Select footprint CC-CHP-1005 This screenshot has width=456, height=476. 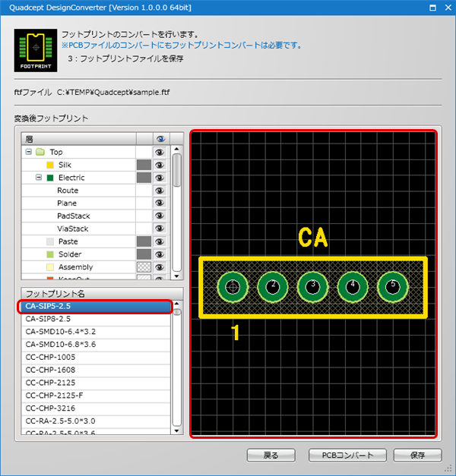[x=96, y=357]
